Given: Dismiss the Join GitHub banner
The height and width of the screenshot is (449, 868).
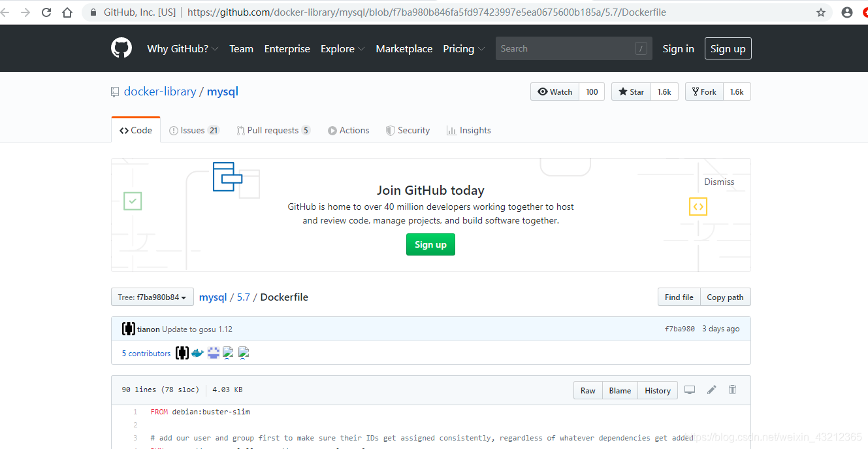Looking at the screenshot, I should 719,182.
